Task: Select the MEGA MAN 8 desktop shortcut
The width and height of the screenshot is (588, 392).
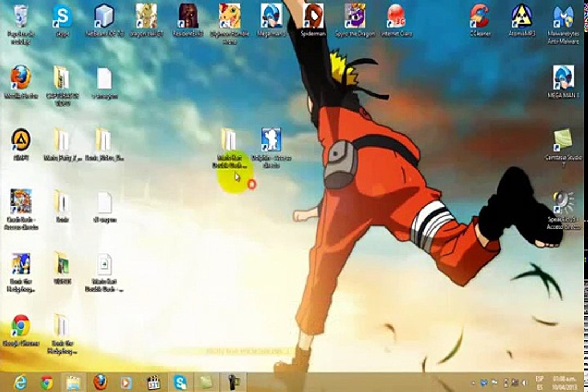Action: pos(563,83)
